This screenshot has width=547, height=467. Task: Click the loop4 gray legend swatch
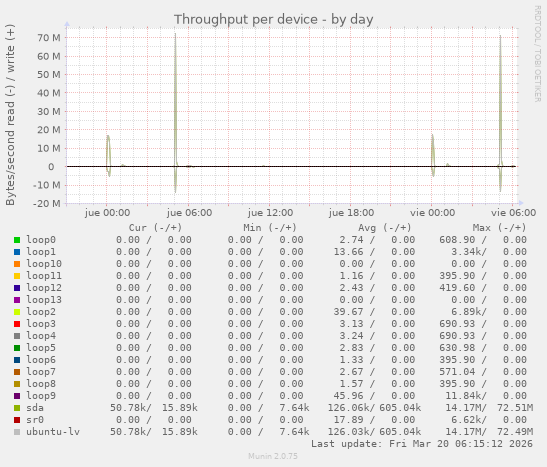17,336
